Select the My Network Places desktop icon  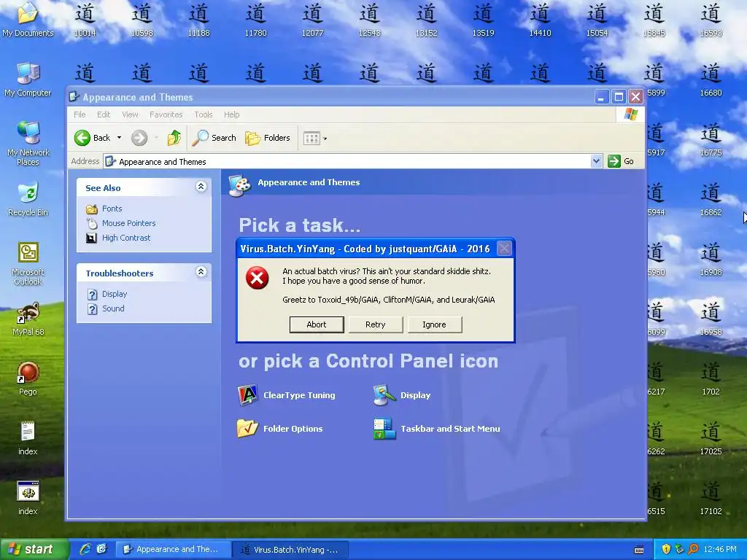28,144
